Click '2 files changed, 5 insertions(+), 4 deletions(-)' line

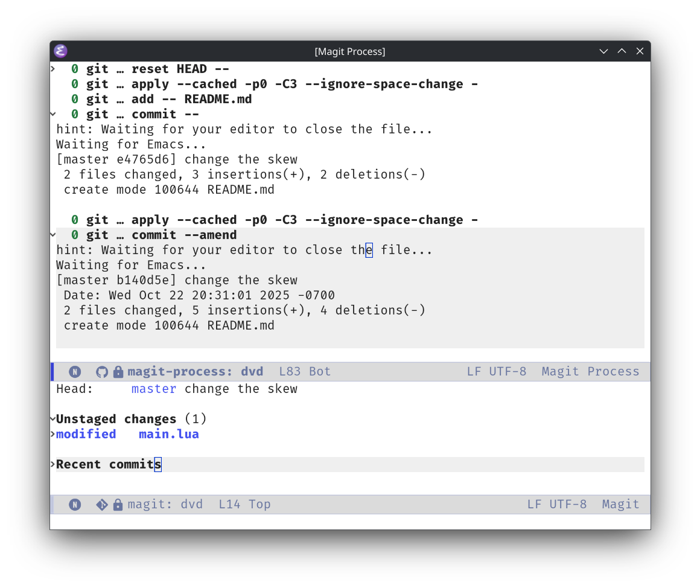[x=244, y=310]
